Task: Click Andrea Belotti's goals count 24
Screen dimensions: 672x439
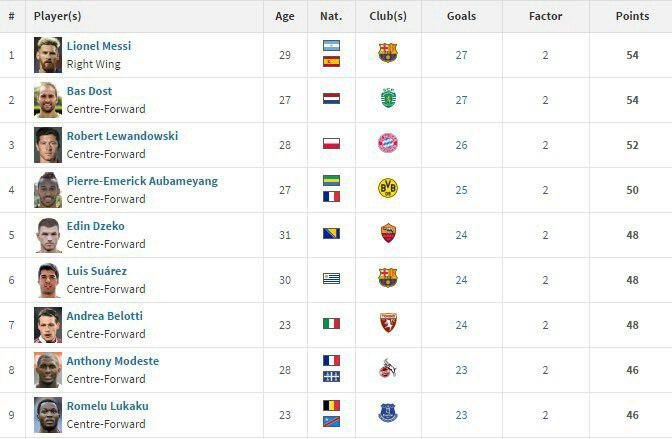Action: (461, 325)
